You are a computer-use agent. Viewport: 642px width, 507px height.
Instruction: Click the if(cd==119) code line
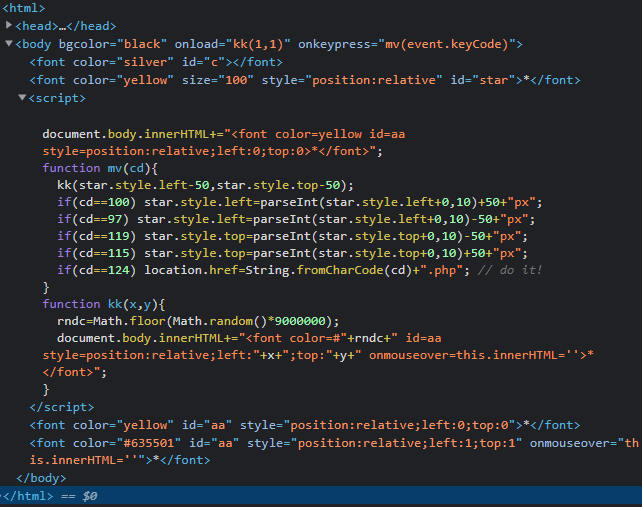pos(292,236)
